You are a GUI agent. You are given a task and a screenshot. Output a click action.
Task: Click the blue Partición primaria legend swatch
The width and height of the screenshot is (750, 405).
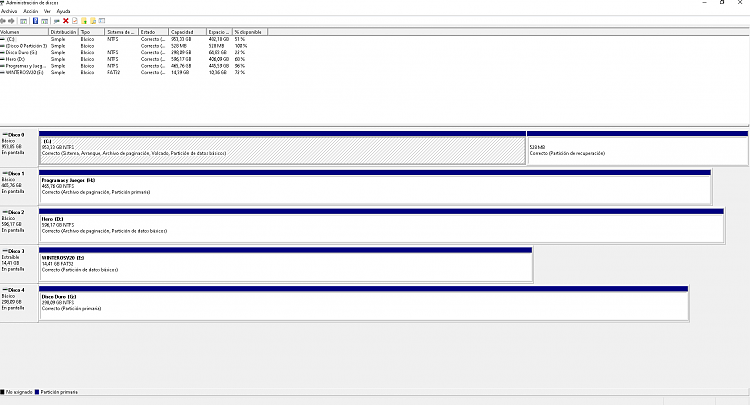[x=37, y=392]
